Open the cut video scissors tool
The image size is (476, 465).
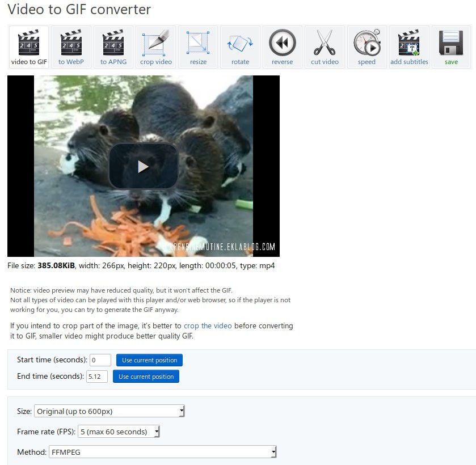click(325, 47)
